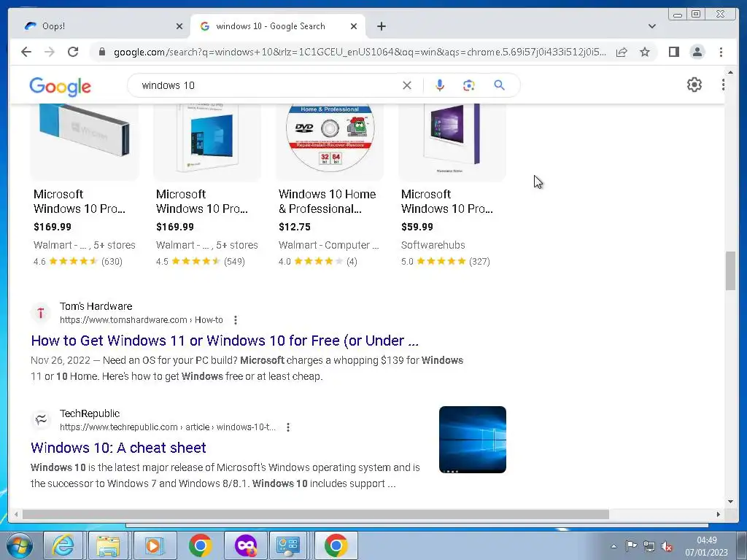This screenshot has height=560, width=747.
Task: Click the Tom's Hardware site favicon
Action: [41, 313]
